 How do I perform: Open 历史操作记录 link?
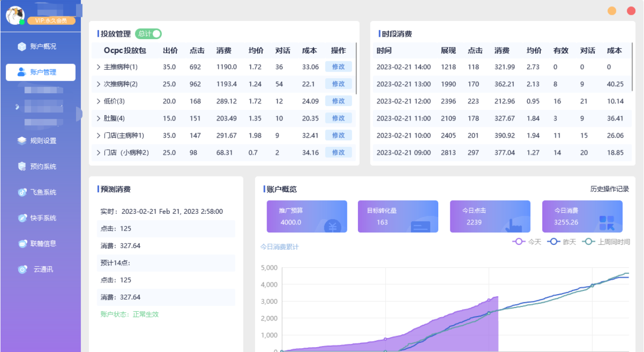(609, 189)
